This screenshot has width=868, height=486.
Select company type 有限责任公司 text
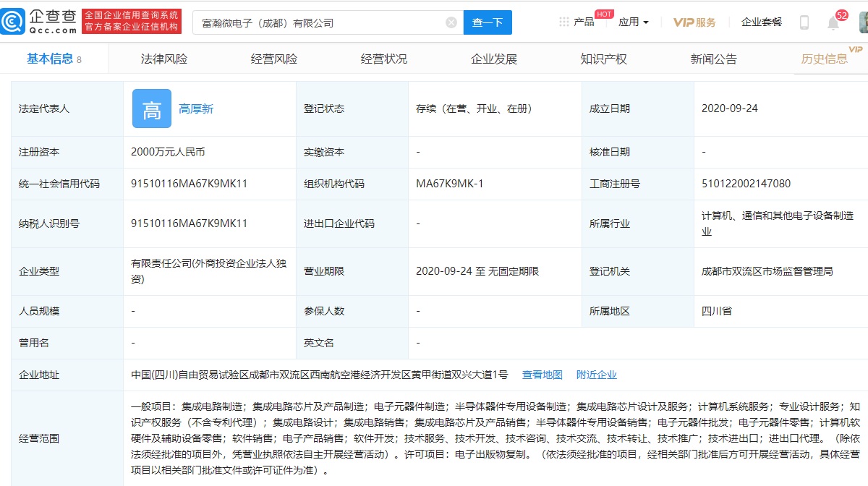pos(208,271)
